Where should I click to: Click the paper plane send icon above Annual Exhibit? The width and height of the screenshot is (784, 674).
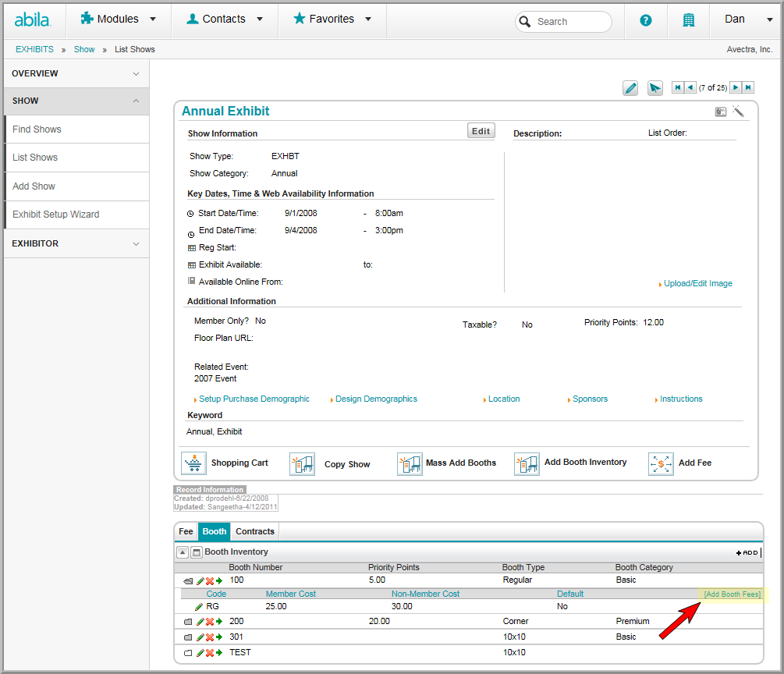pyautogui.click(x=655, y=88)
